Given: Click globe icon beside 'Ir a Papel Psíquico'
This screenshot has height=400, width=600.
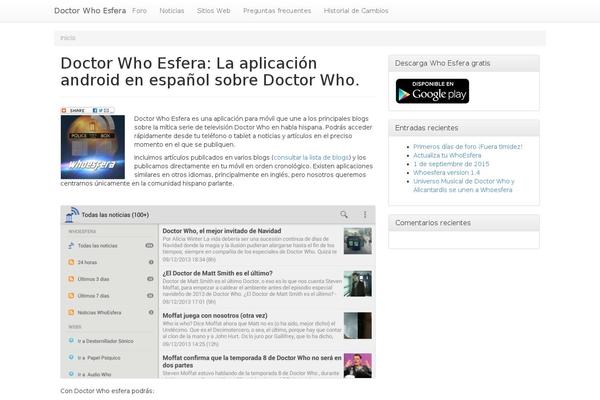Looking at the screenshot, I should click(x=71, y=357).
